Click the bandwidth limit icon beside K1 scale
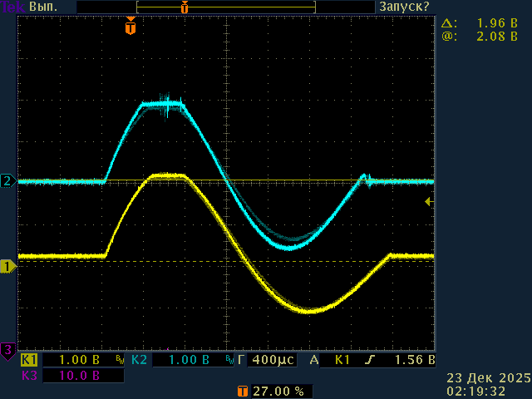The width and height of the screenshot is (532, 399). coord(121,361)
